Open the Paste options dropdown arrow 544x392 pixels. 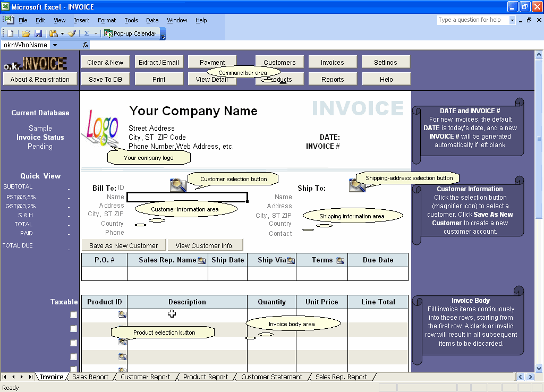pyautogui.click(x=62, y=33)
